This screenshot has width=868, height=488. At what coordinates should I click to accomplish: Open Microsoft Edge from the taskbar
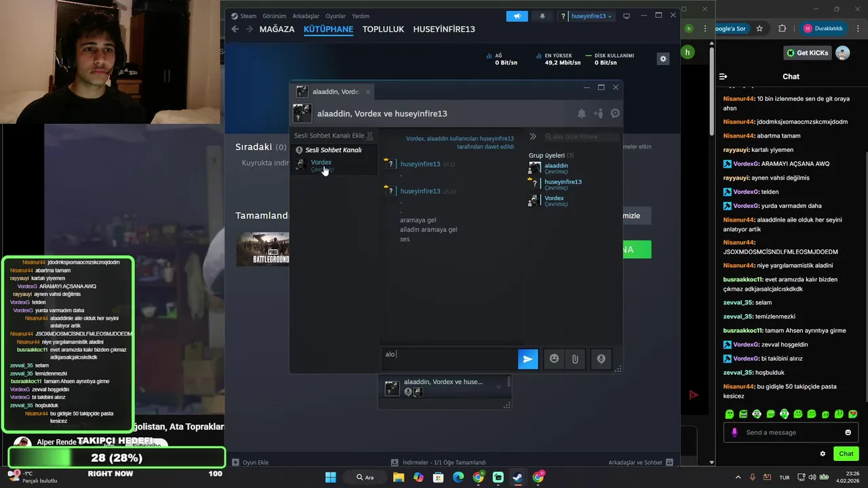[x=458, y=477]
